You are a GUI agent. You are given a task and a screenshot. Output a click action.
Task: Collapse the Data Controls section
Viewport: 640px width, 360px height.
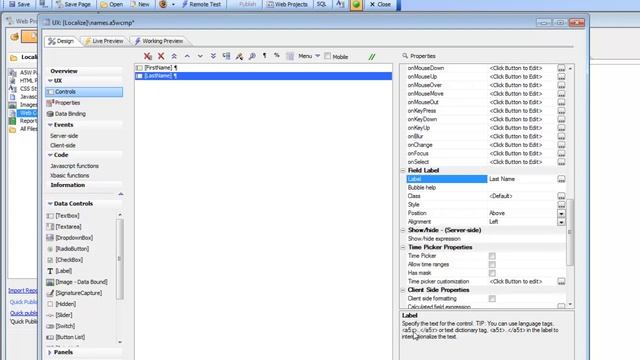[x=50, y=204]
